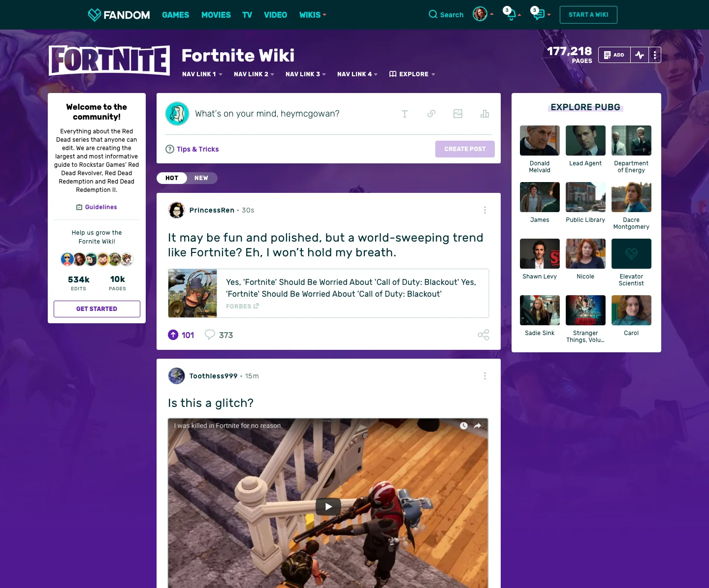This screenshot has height=588, width=709.
Task: Insert a link using the composer link icon
Action: [431, 114]
